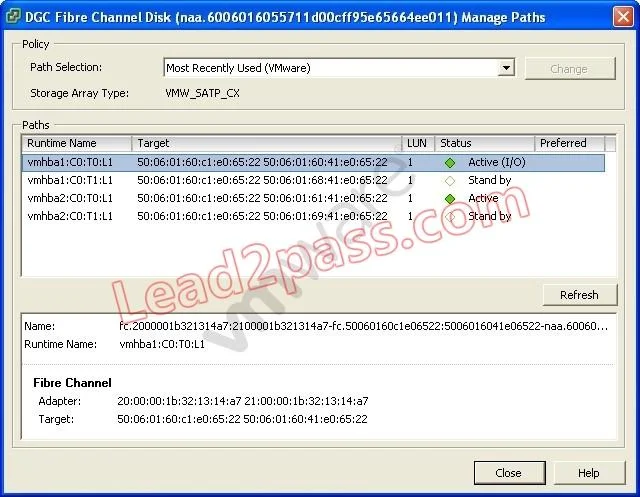Click green status diamond of vmhba1:C0:T0:L1

click(450, 163)
